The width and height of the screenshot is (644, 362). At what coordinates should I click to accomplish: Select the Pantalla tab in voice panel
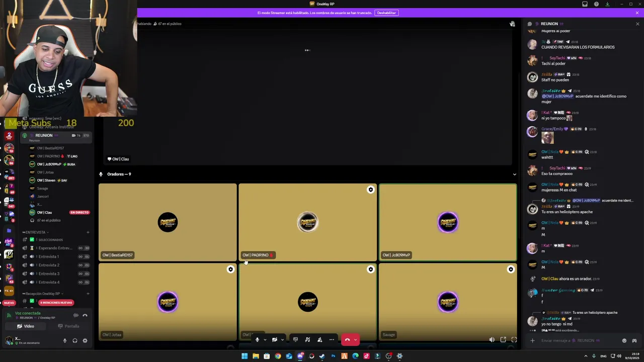68,326
